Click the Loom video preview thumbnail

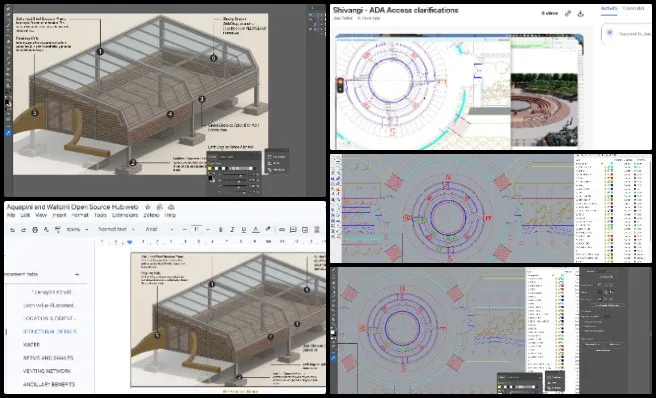pyautogui.click(x=459, y=91)
